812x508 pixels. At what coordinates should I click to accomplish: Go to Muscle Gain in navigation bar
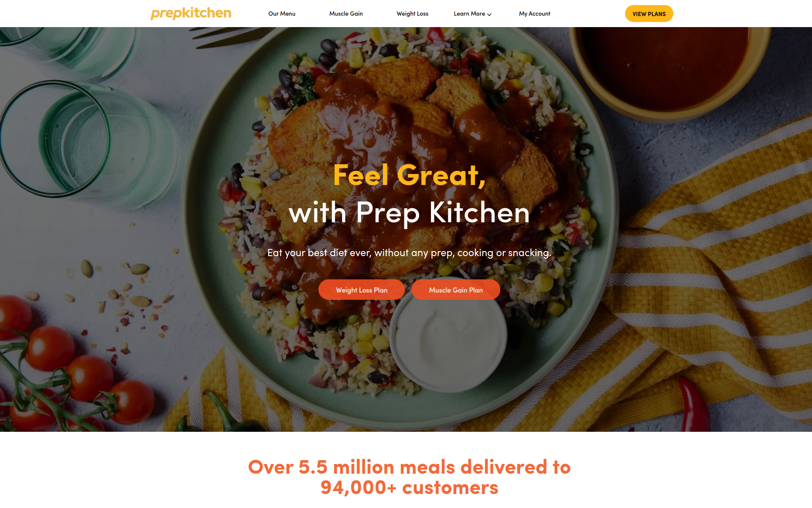pyautogui.click(x=346, y=14)
